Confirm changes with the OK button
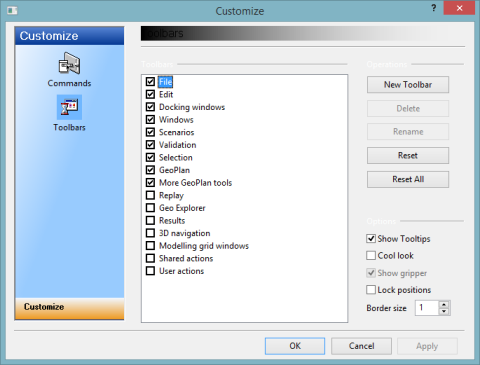The image size is (480, 365). (295, 346)
